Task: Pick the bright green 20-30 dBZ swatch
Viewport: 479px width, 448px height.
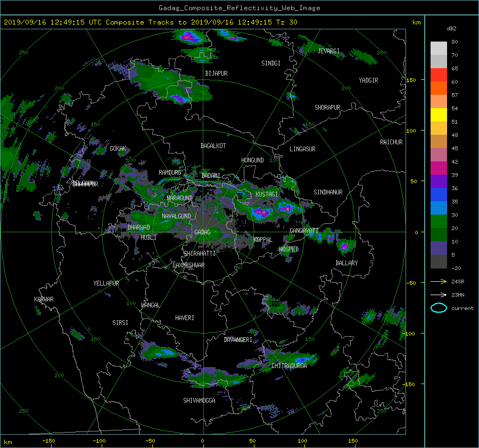Action: click(x=439, y=222)
